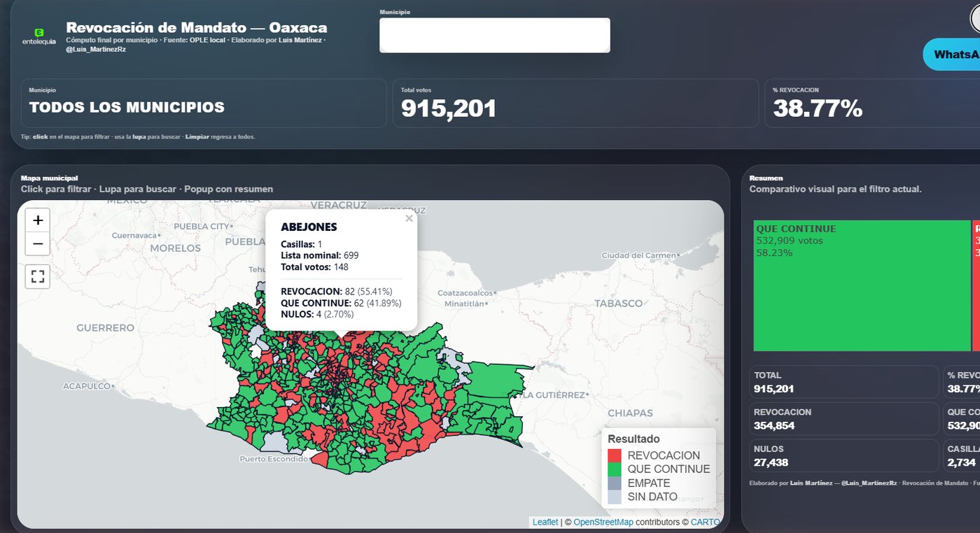Click the TOTAL 915,201 summary box
Viewport: 980px width, 533px height.
point(844,382)
